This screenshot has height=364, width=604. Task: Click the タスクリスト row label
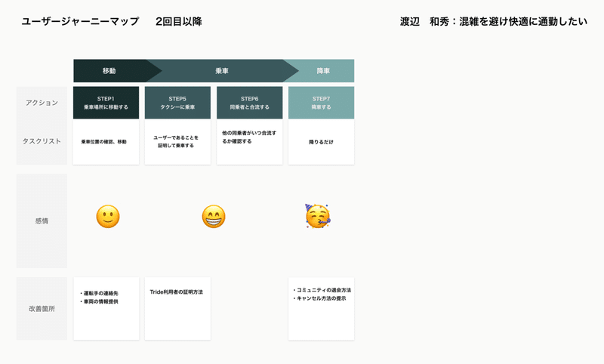pos(42,141)
